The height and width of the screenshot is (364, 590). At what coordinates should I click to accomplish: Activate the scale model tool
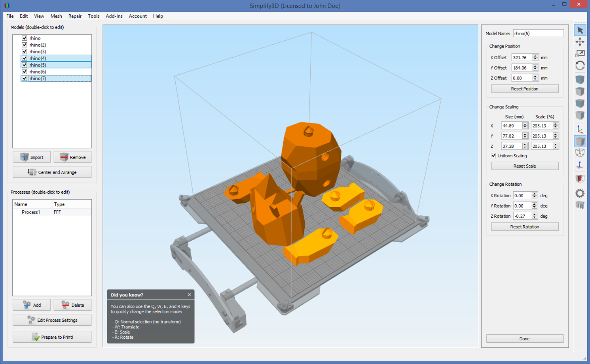click(580, 54)
